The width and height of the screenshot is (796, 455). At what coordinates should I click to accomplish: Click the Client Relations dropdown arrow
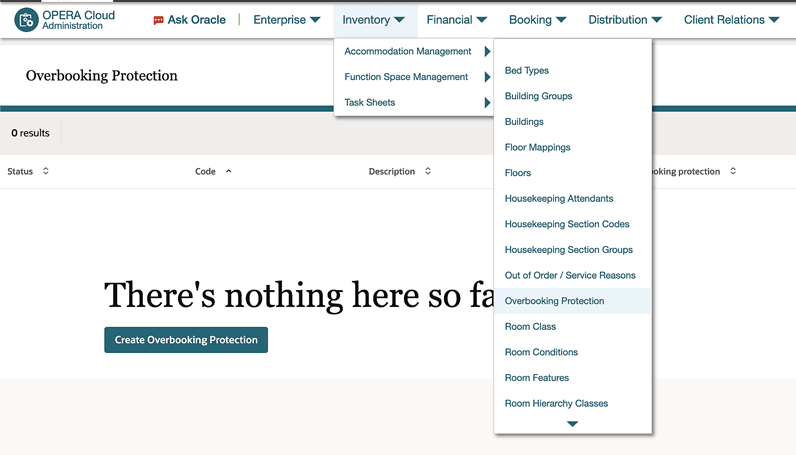774,20
